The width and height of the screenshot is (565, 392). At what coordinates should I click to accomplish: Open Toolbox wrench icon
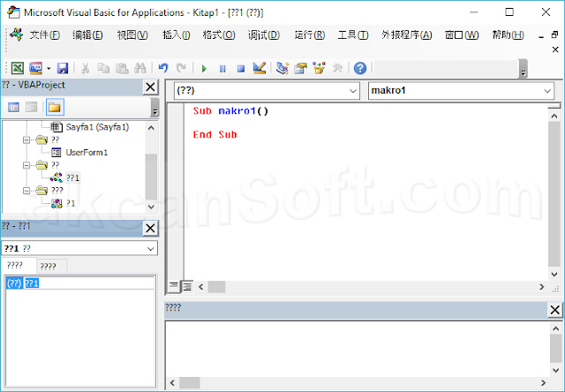click(x=337, y=68)
